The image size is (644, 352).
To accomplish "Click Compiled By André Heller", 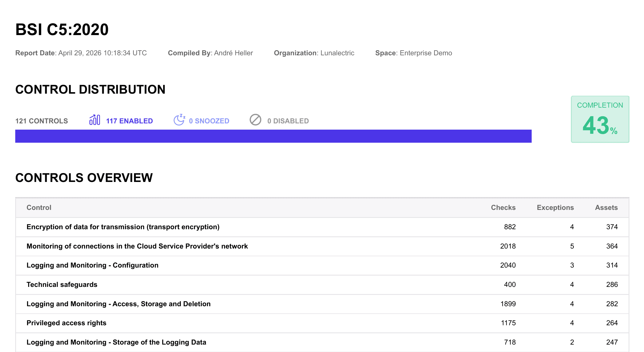I will 210,53.
